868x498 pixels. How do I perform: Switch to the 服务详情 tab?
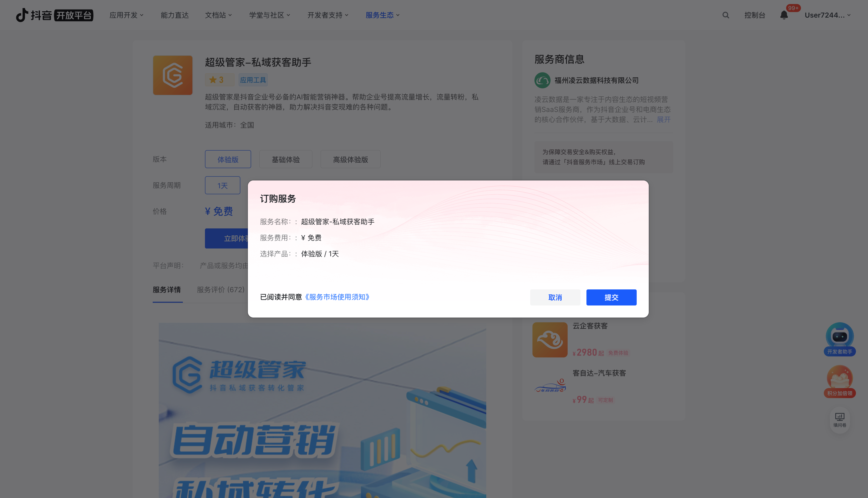click(x=167, y=290)
